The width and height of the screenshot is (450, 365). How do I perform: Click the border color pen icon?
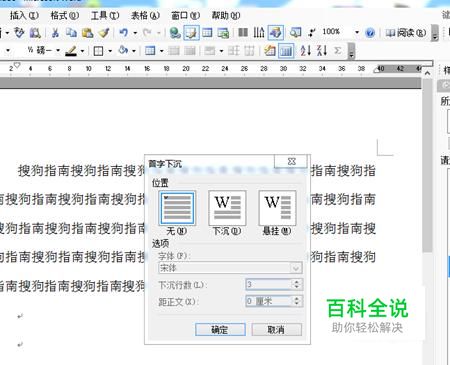coord(71,51)
